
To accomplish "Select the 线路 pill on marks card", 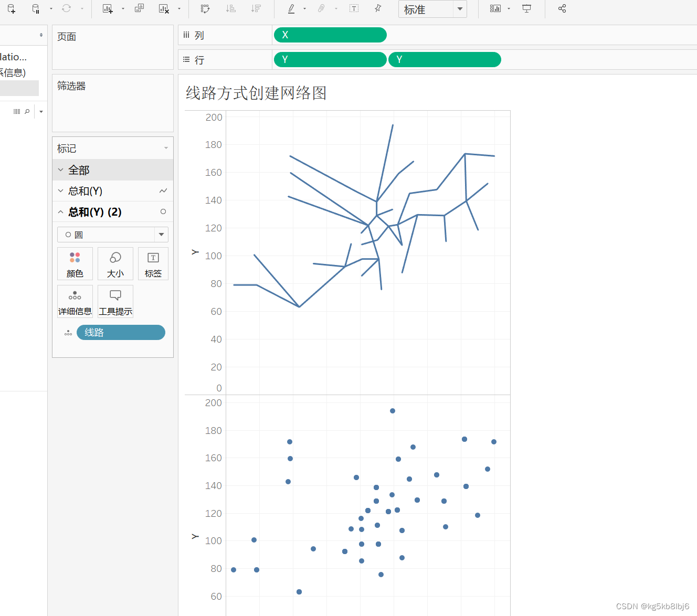I will pos(121,332).
